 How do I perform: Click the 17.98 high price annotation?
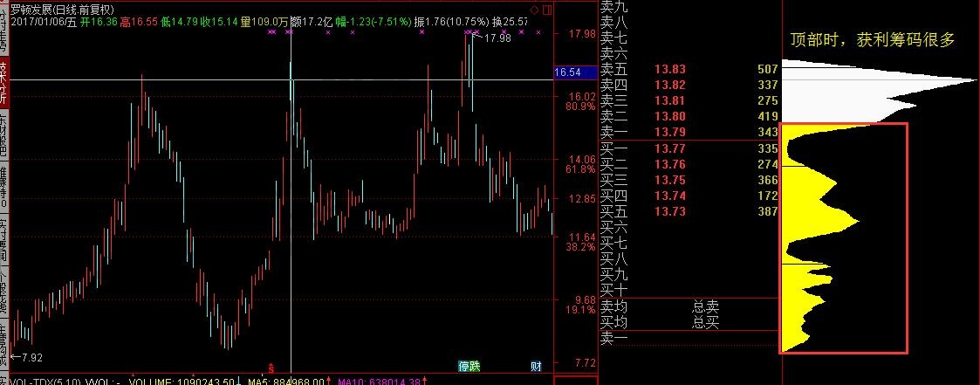497,38
